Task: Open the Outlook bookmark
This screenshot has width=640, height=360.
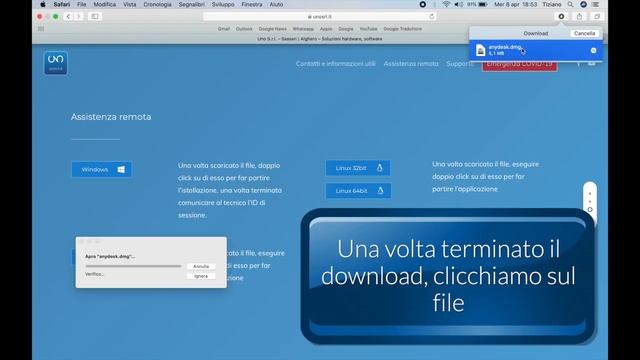Action: tap(244, 29)
